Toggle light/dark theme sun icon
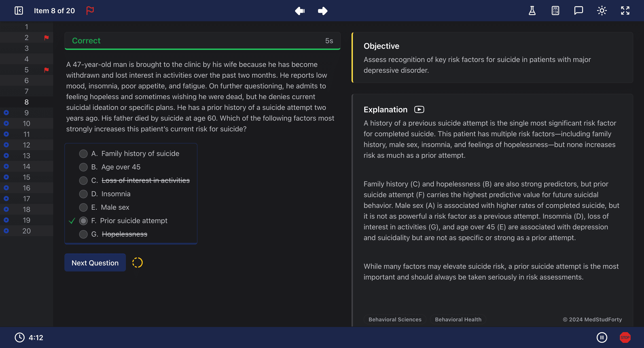Viewport: 644px width, 348px height. 602,11
